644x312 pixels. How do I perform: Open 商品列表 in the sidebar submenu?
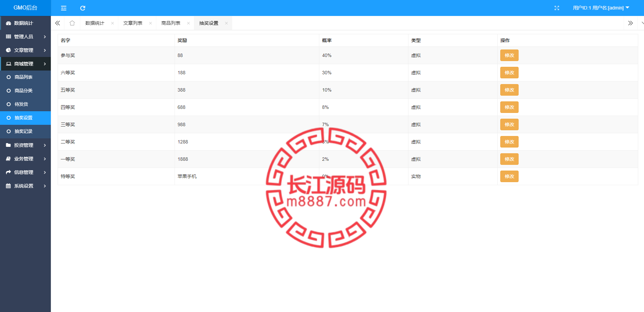click(25, 77)
